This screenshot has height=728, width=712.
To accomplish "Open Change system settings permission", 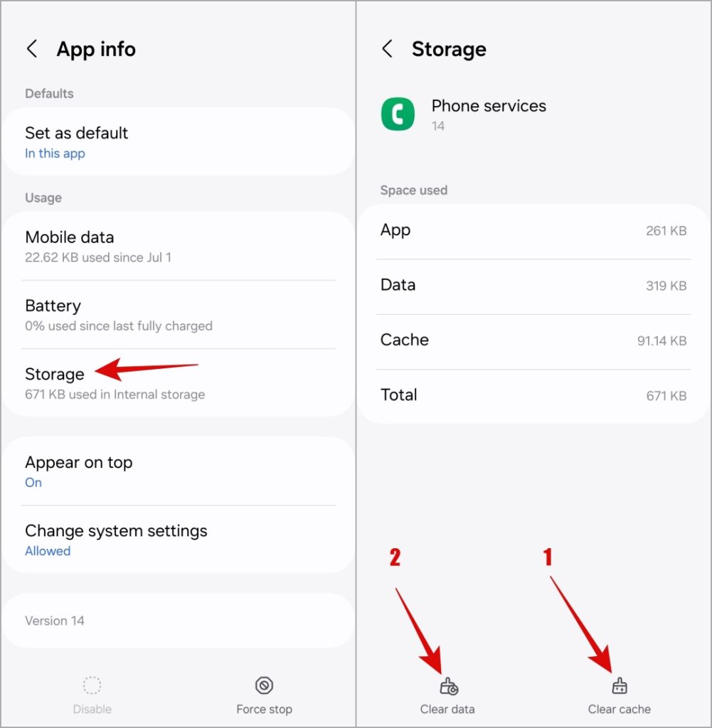I will (x=179, y=540).
